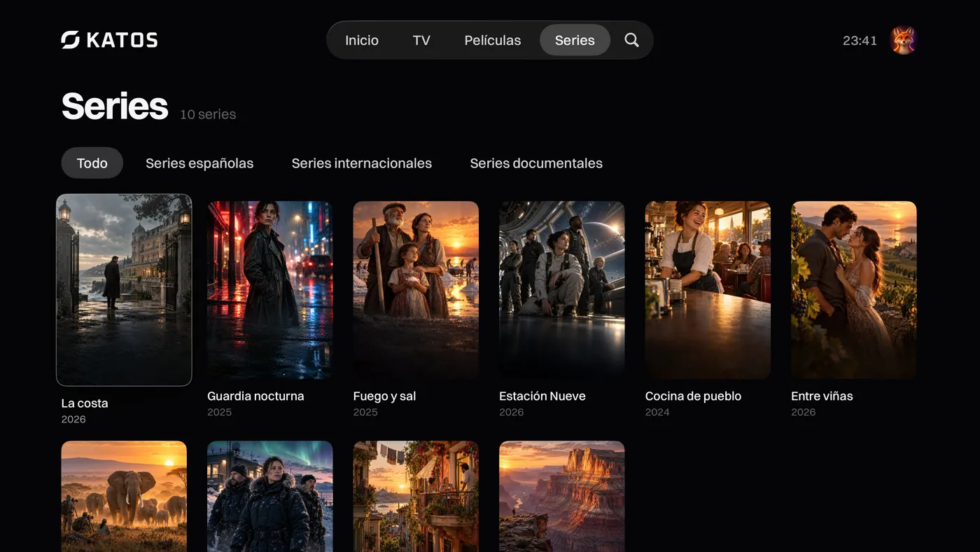Click the Fuego y sal title text
This screenshot has width=980, height=552.
pos(384,396)
